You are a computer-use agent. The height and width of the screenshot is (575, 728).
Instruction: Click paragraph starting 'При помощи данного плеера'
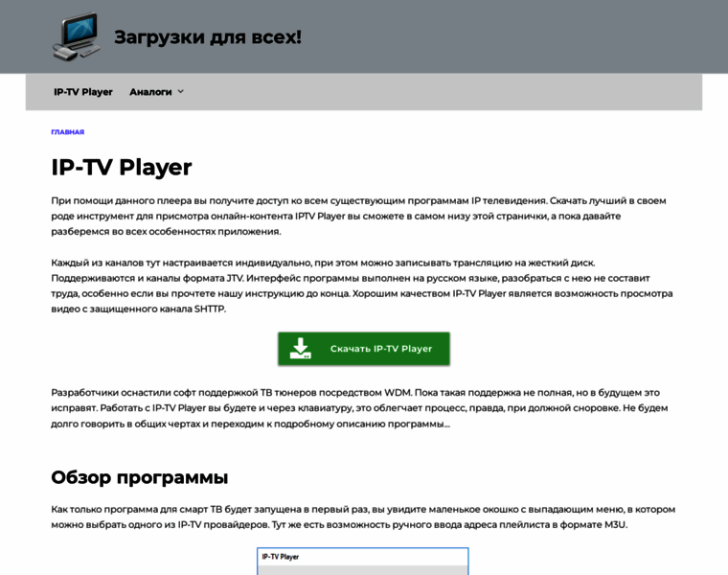[358, 216]
